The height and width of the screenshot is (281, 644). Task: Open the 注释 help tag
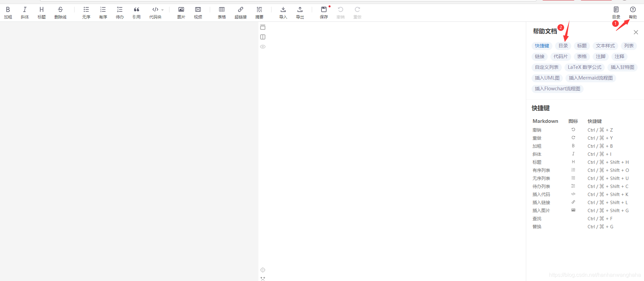[620, 56]
